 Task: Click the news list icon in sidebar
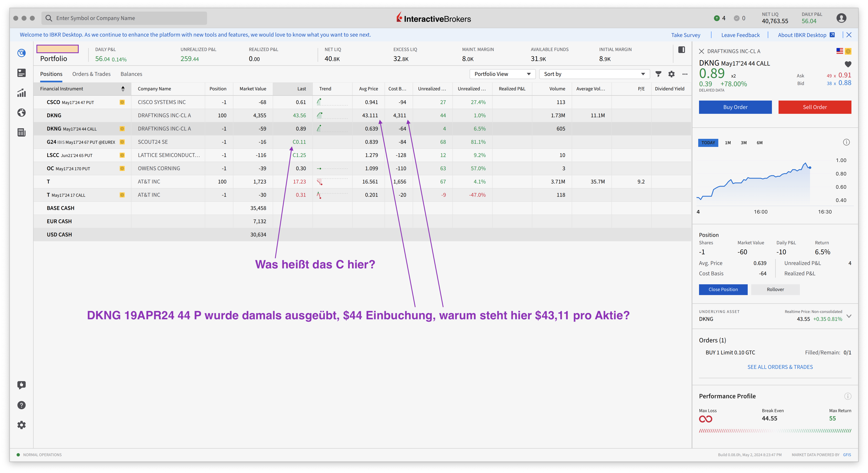pyautogui.click(x=22, y=132)
